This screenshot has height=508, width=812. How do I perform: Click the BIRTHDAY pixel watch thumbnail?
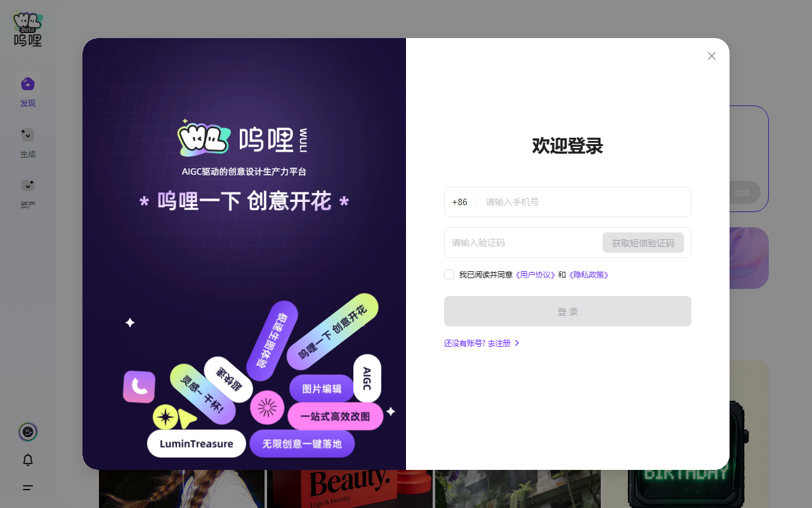coord(686,434)
